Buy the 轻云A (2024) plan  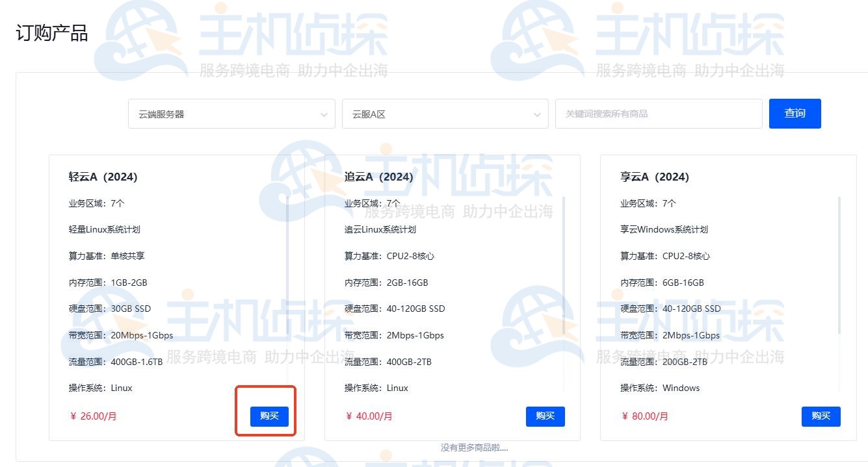pyautogui.click(x=269, y=416)
